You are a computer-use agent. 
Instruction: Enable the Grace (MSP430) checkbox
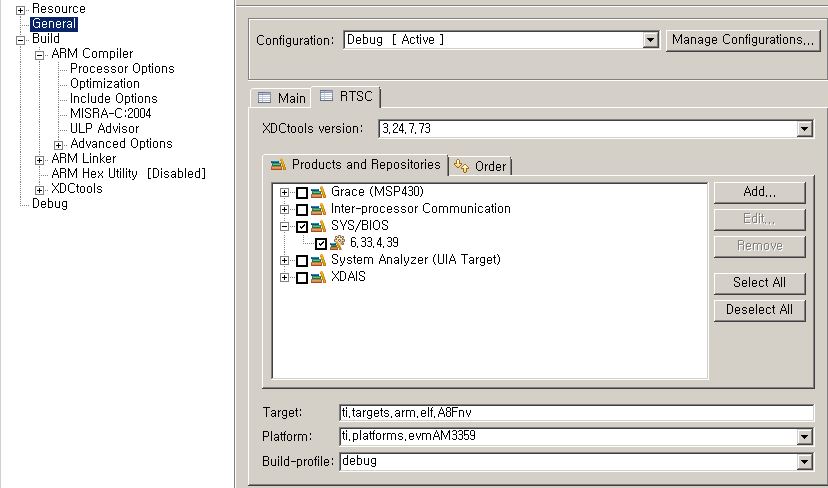(302, 192)
